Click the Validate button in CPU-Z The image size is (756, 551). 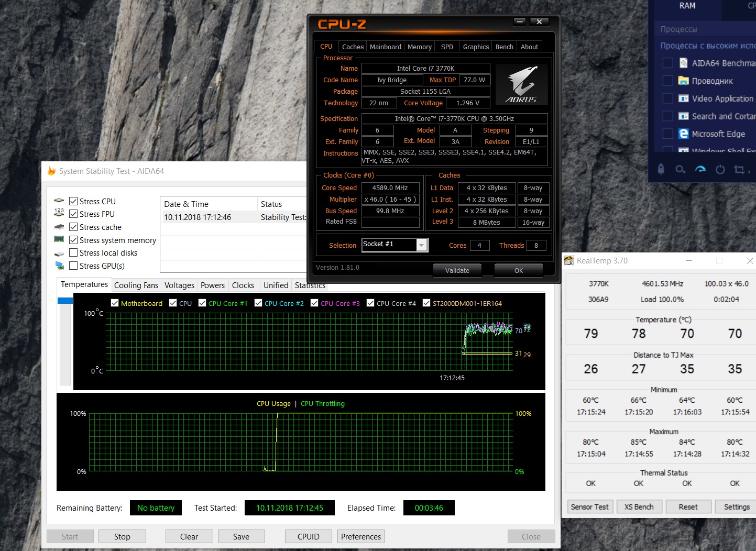click(x=457, y=270)
